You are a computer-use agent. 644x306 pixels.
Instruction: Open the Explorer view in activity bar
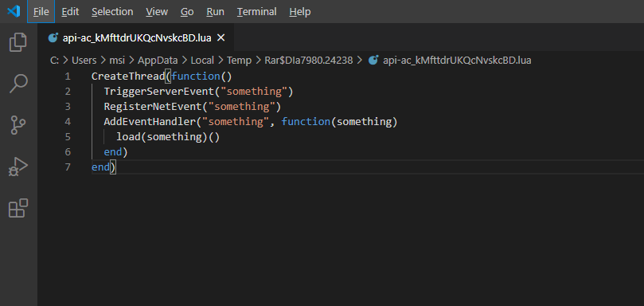tap(18, 42)
